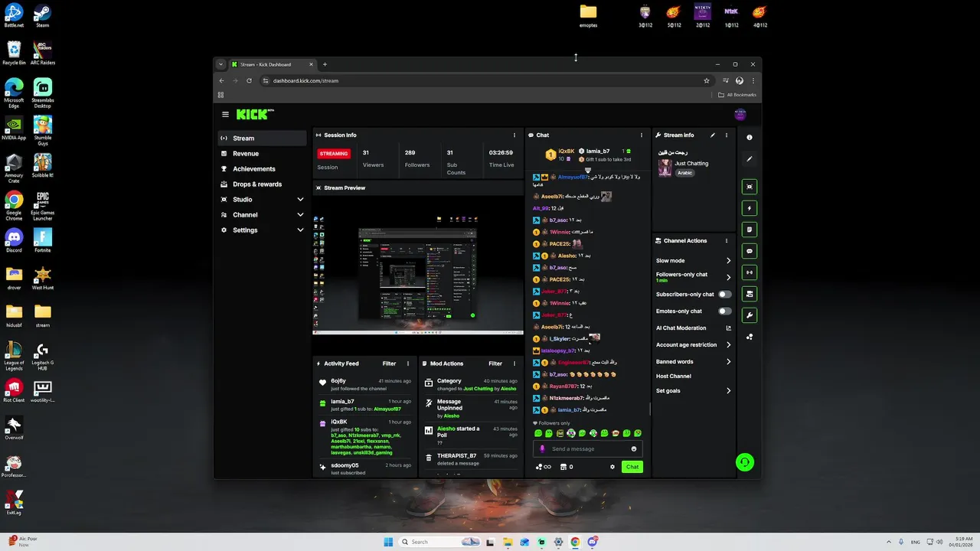Reload the Kick dashboard page
This screenshot has height=551, width=980.
click(x=249, y=80)
